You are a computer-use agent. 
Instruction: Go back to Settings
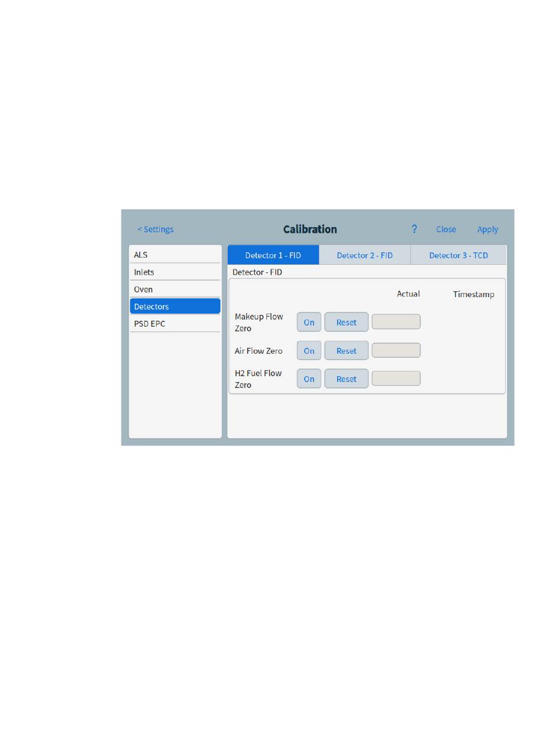click(x=156, y=229)
